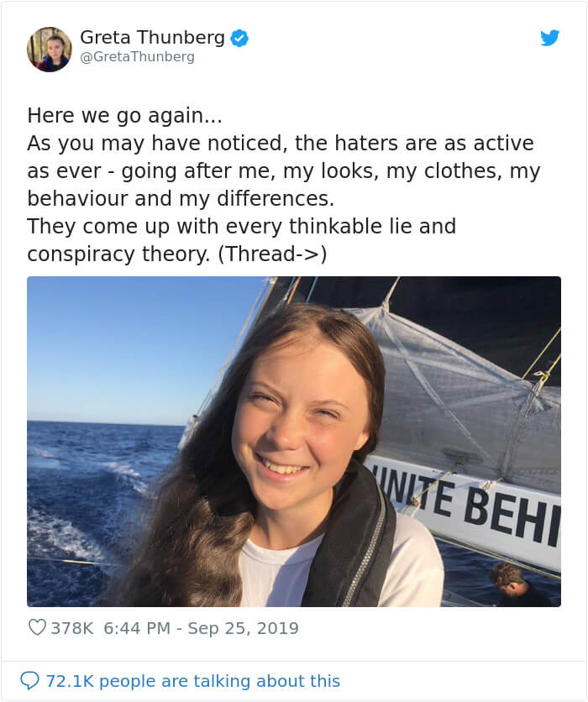Click the Greta Thunberg display name
The image size is (588, 702).
tap(152, 38)
